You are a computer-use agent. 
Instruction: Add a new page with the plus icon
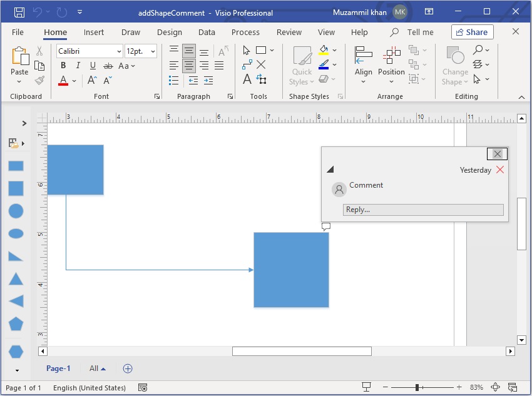[x=128, y=368]
